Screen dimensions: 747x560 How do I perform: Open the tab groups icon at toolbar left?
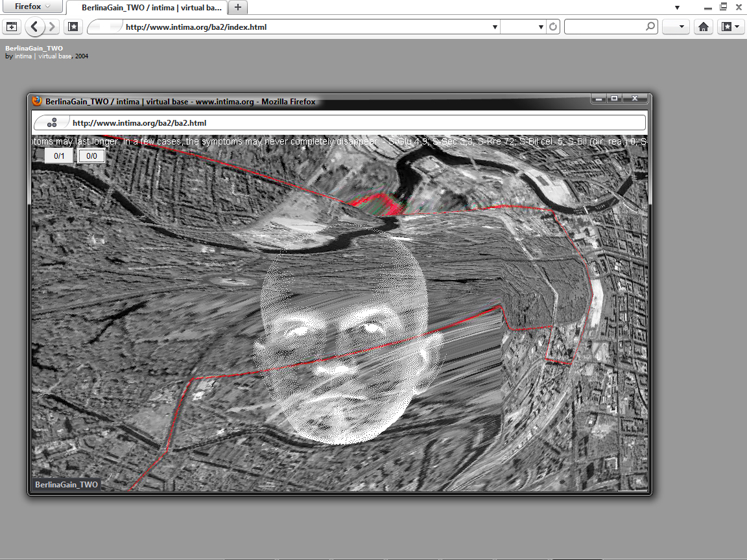click(11, 27)
